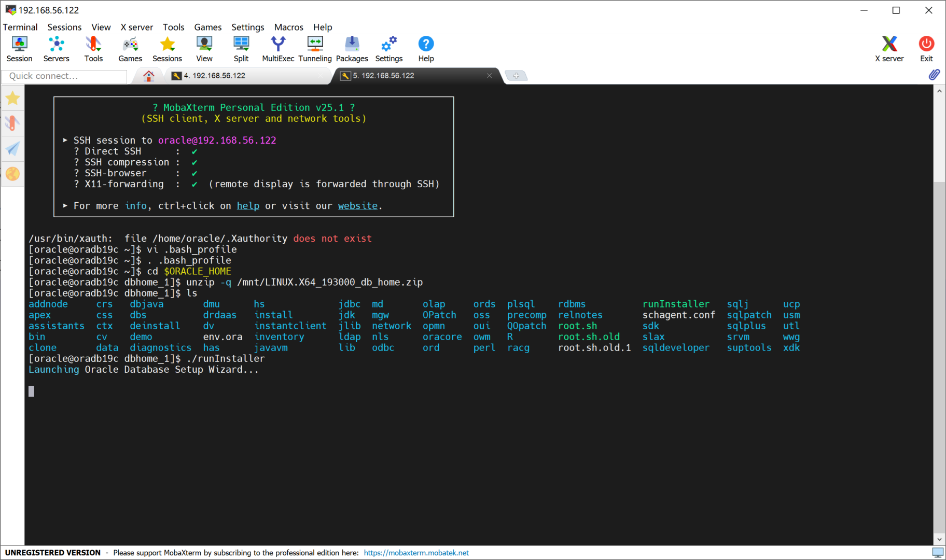This screenshot has width=946, height=560.
Task: Click the schagent.conf file name
Action: point(679,315)
